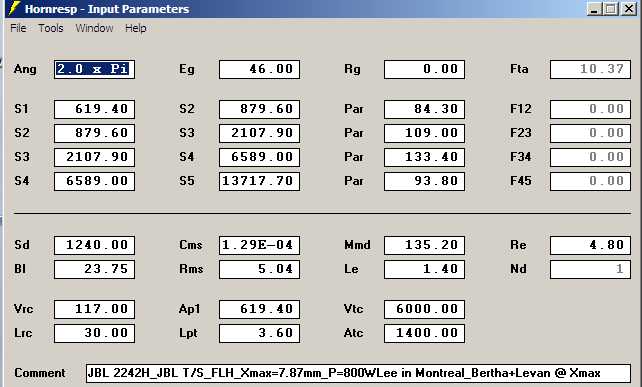
Task: Click the Mmd label
Action: click(357, 245)
